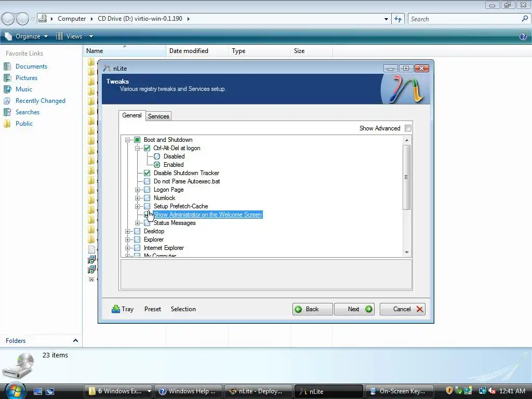This screenshot has width=532, height=399.
Task: Select the Enabled radio option
Action: (157, 165)
